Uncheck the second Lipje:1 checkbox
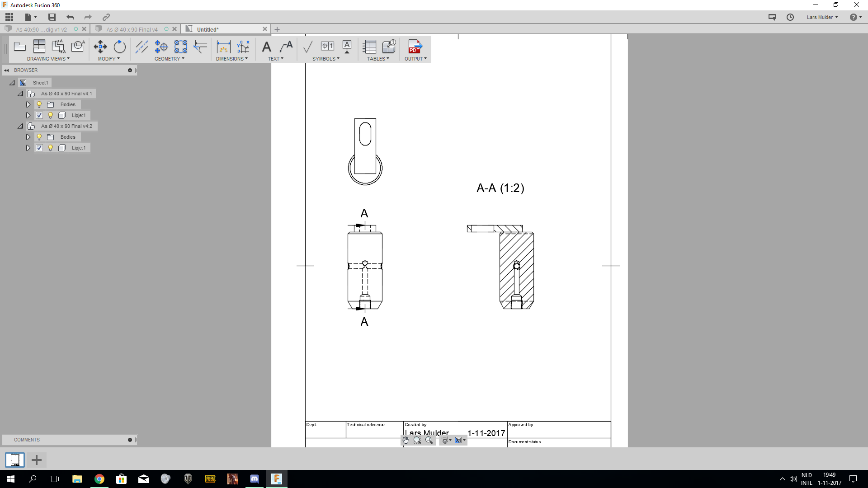 point(39,148)
